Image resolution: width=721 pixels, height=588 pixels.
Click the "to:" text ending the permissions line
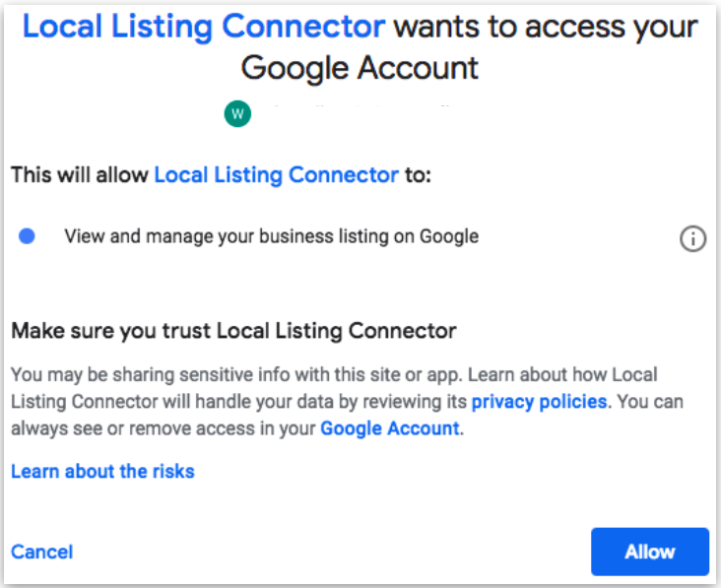click(419, 175)
